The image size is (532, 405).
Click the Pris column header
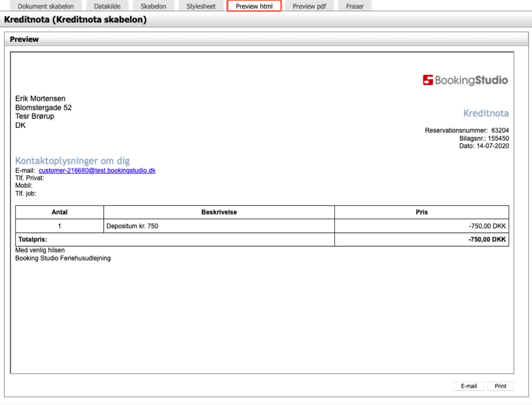pyautogui.click(x=421, y=212)
